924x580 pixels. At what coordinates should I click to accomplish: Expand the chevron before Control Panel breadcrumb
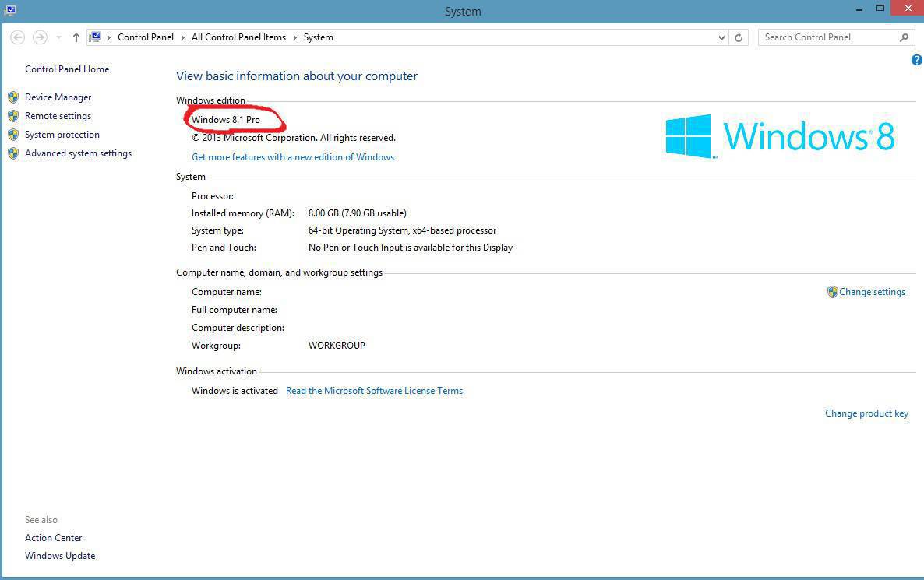(x=109, y=37)
